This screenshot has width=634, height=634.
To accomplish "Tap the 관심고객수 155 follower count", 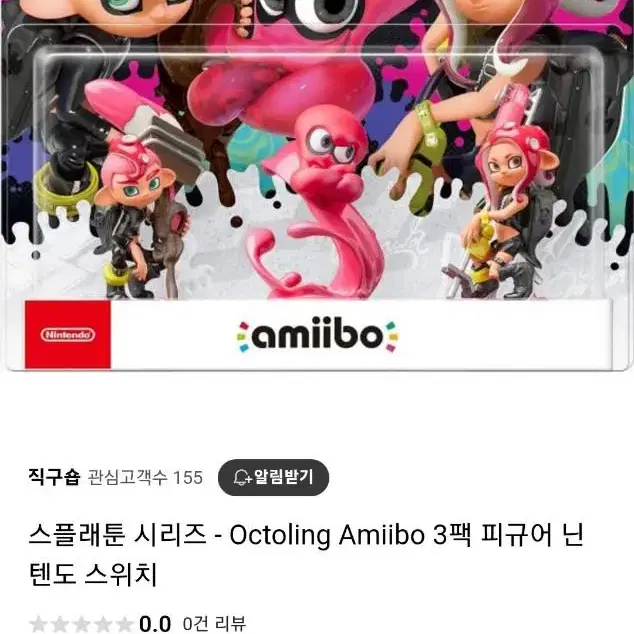I will (145, 478).
